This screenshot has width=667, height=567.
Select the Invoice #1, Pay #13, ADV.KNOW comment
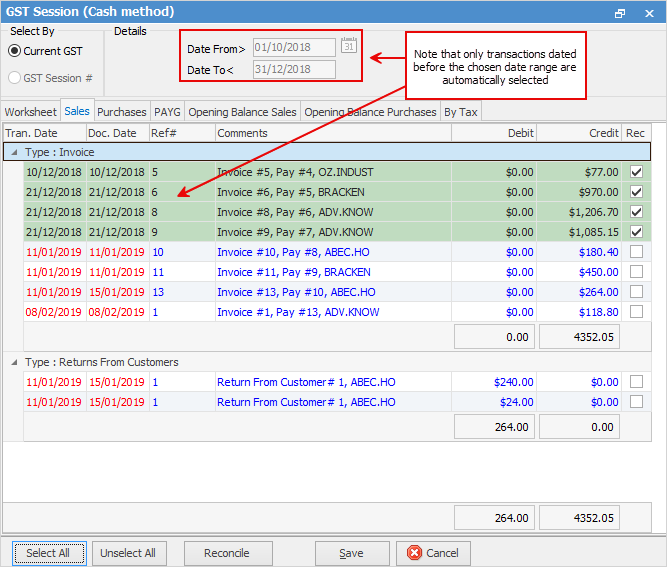tap(298, 312)
